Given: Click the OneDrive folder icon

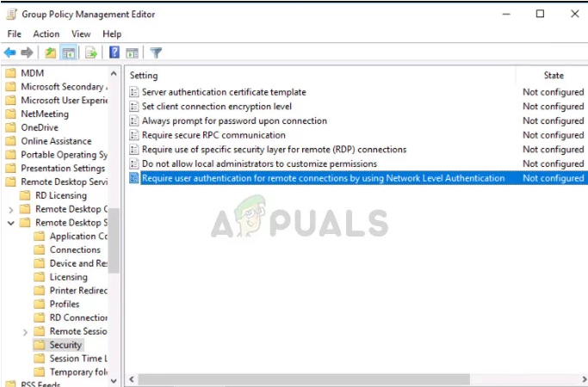Looking at the screenshot, I should pos(10,127).
